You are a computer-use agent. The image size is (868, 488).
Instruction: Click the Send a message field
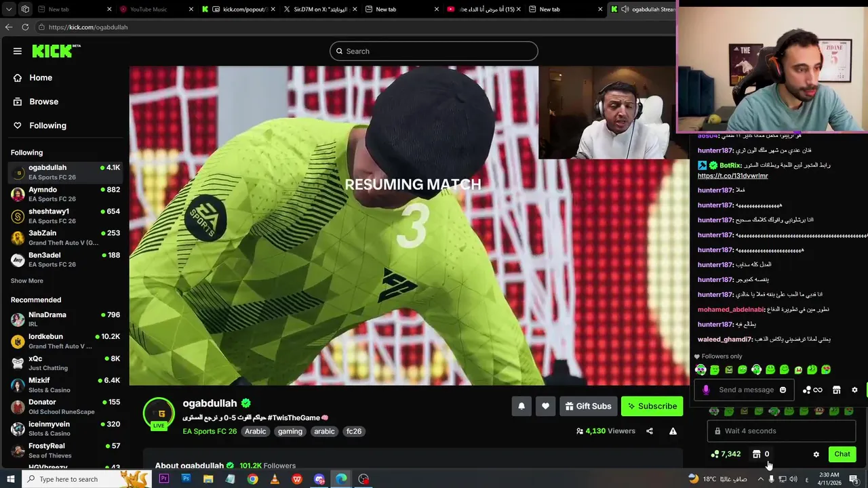point(746,390)
